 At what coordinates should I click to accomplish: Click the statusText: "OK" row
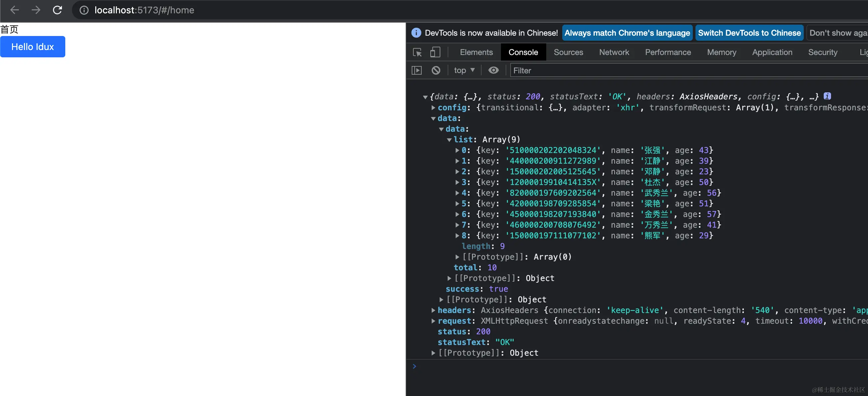tap(475, 342)
